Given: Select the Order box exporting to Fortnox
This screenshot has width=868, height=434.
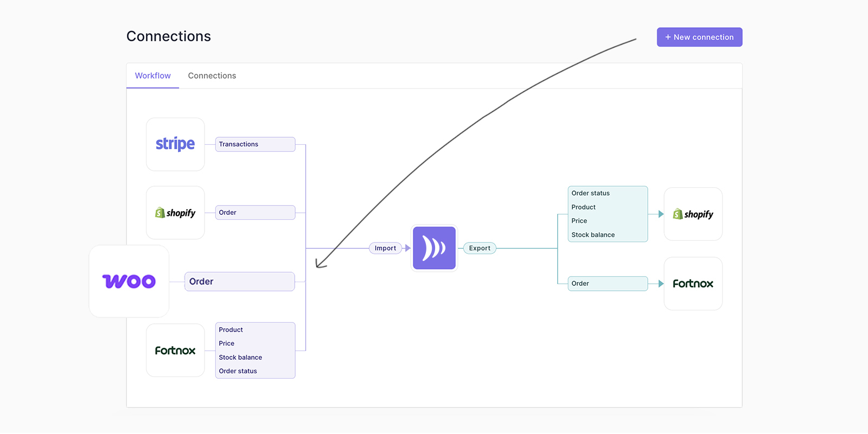Looking at the screenshot, I should point(608,284).
